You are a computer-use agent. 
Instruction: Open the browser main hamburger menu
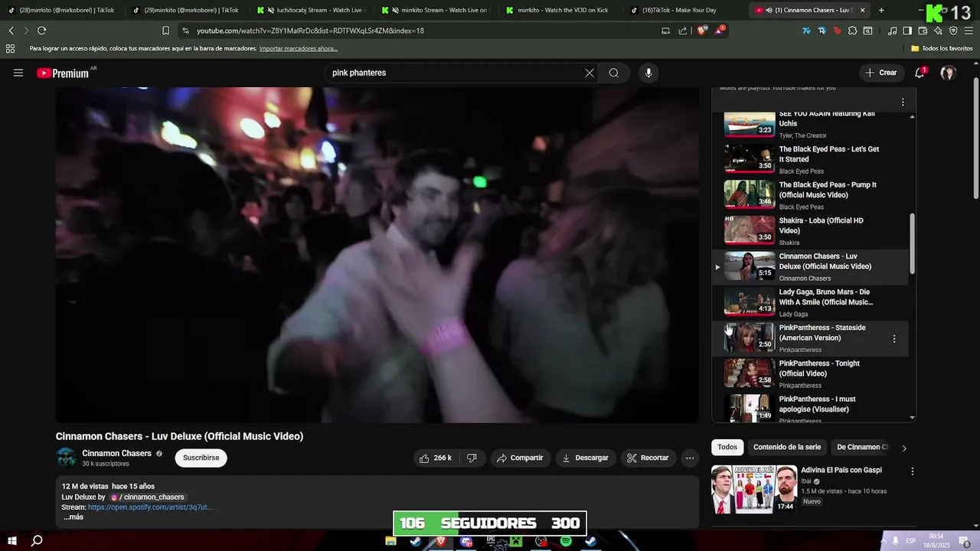point(969,31)
